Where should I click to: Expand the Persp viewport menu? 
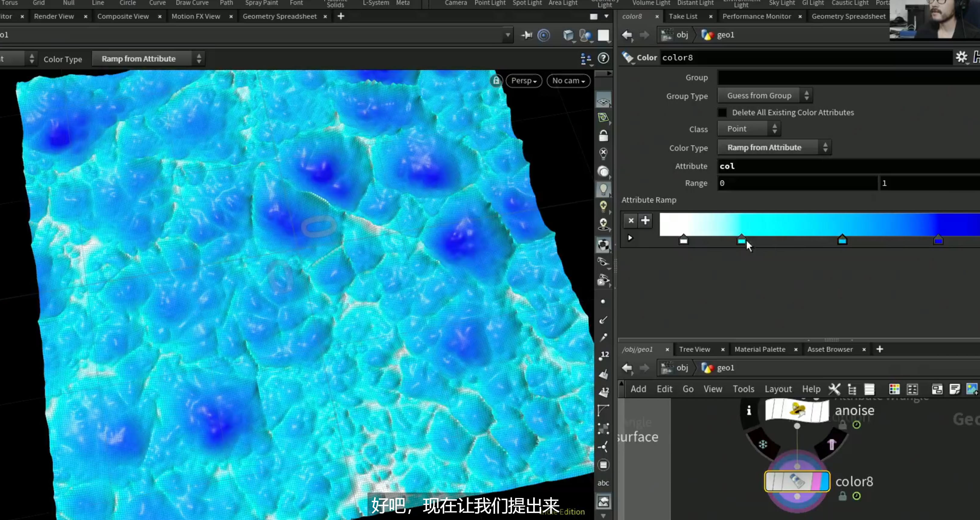pyautogui.click(x=524, y=81)
